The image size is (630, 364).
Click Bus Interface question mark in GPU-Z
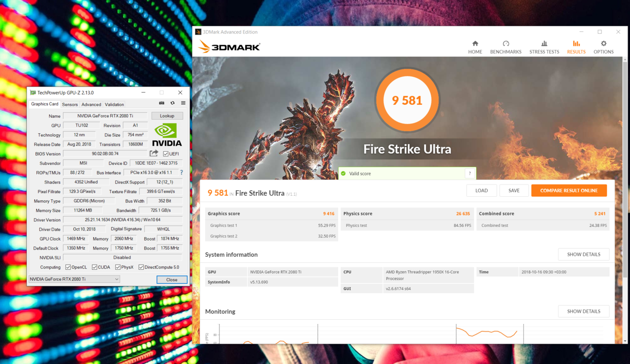182,173
